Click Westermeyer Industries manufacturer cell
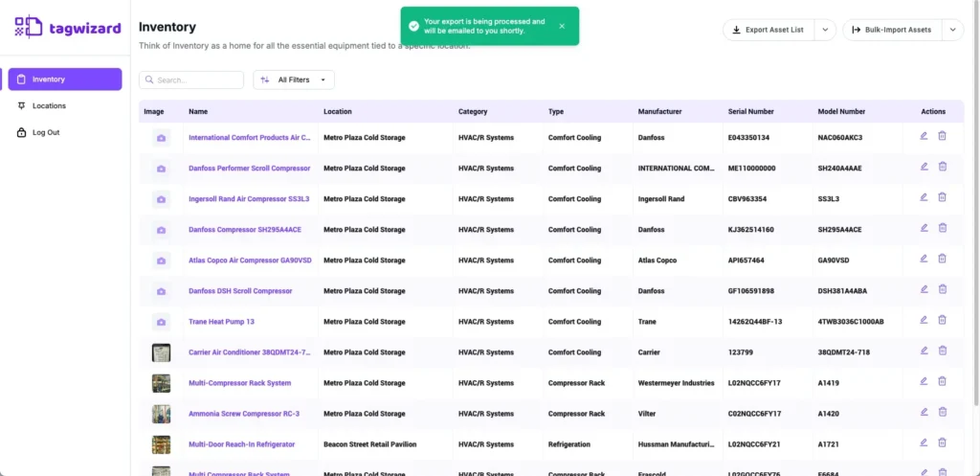This screenshot has width=980, height=476. click(x=677, y=383)
